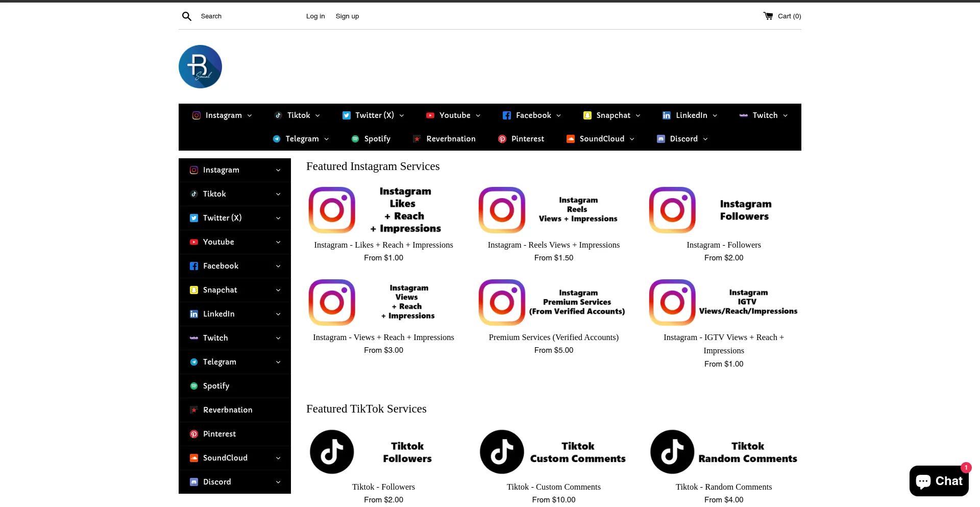Expand Instagram chevron in left sidebar
This screenshot has height=507, width=980.
pyautogui.click(x=278, y=170)
